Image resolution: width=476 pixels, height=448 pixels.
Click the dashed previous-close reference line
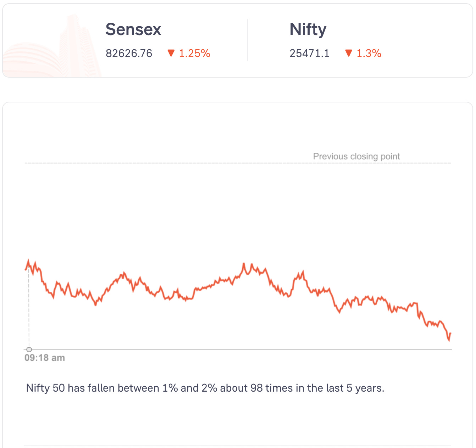[x=177, y=163]
